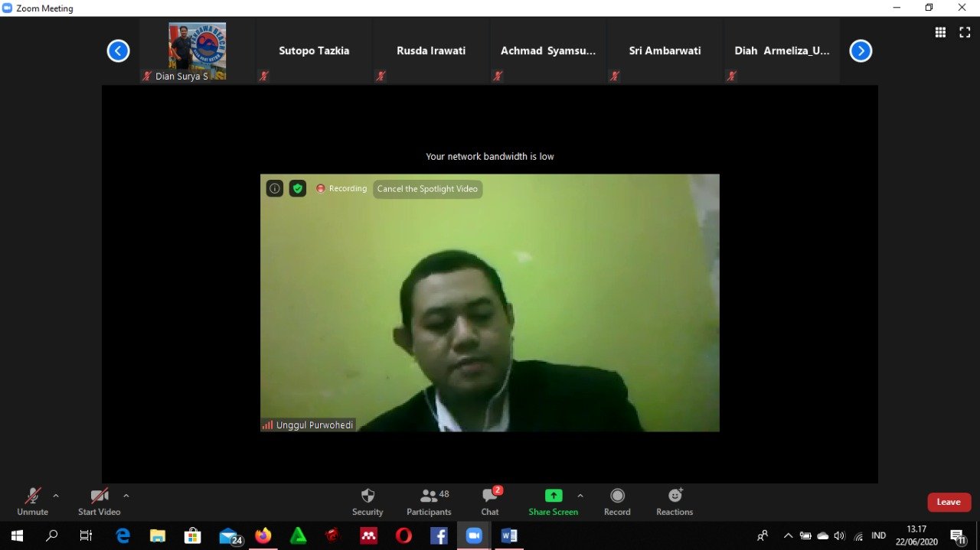Start recording with the Record button

point(617,496)
